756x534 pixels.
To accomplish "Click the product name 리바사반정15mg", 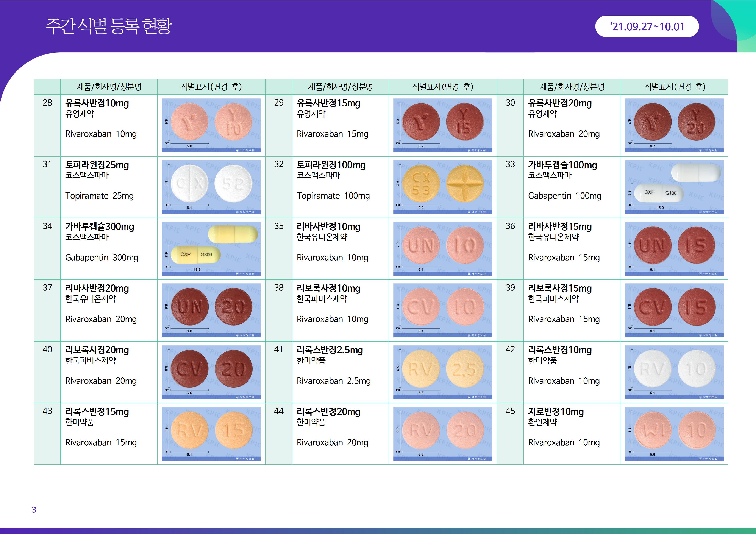I will click(x=560, y=227).
